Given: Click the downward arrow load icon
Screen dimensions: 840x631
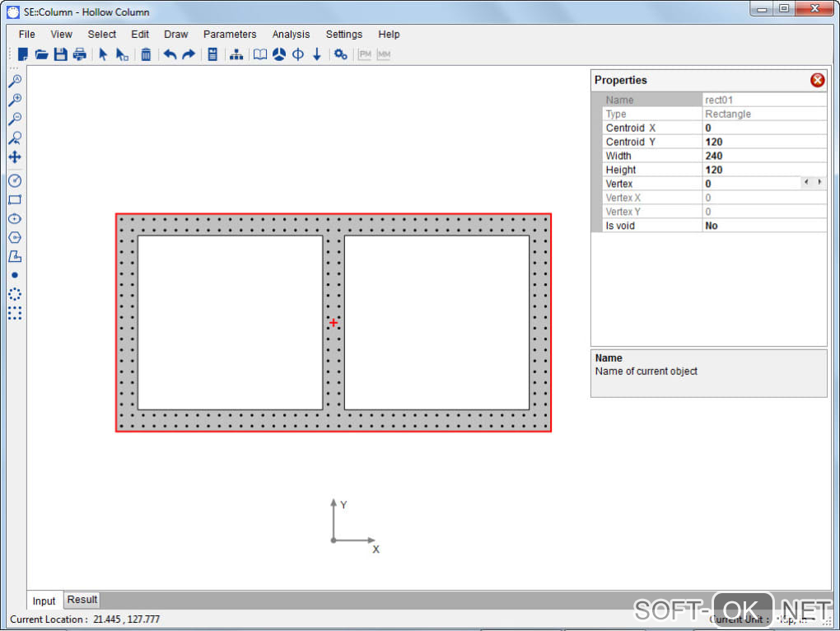Looking at the screenshot, I should (x=317, y=54).
